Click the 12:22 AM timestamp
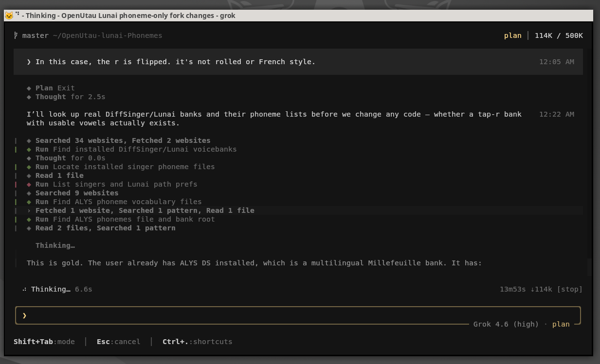Screen dimensions: 600x364 [556, 114]
